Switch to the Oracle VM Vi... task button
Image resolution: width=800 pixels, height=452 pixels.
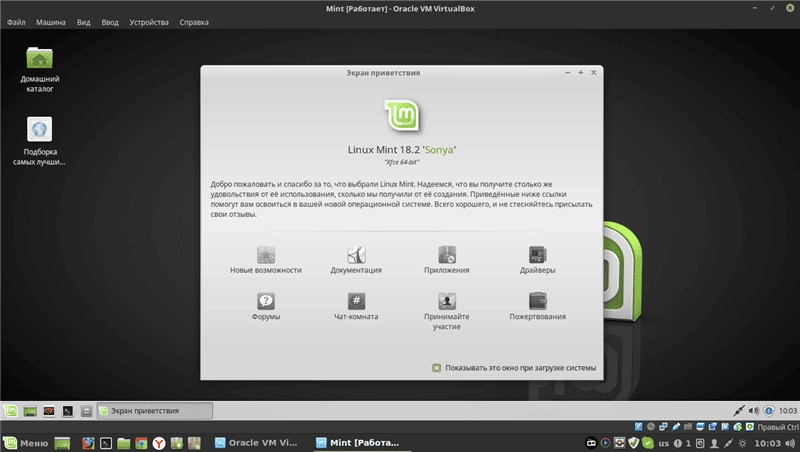(x=257, y=443)
